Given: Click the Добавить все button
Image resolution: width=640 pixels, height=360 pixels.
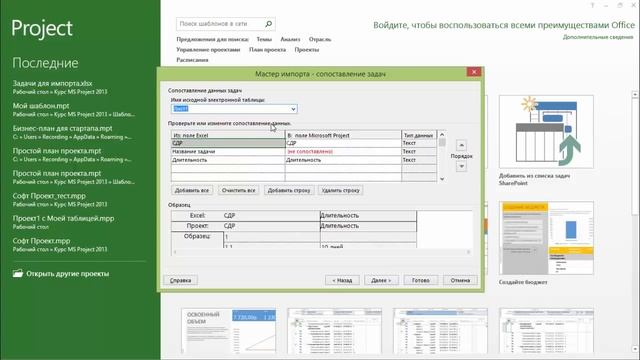Looking at the screenshot, I should pos(192,190).
